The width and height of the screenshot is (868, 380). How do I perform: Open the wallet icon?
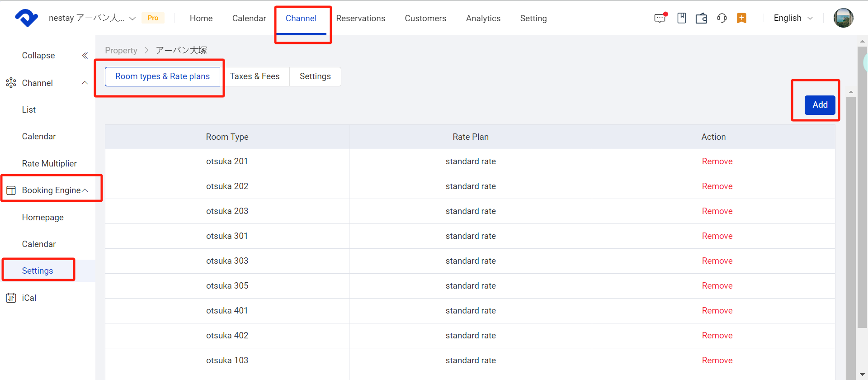click(701, 18)
